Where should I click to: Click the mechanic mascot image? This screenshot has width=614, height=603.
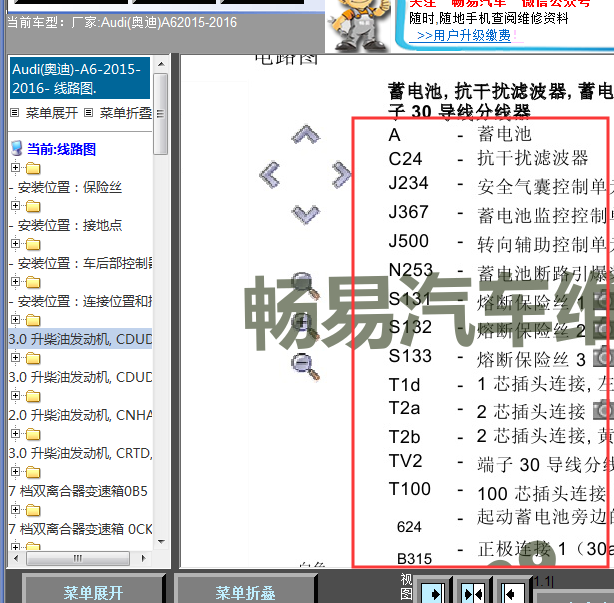[358, 25]
